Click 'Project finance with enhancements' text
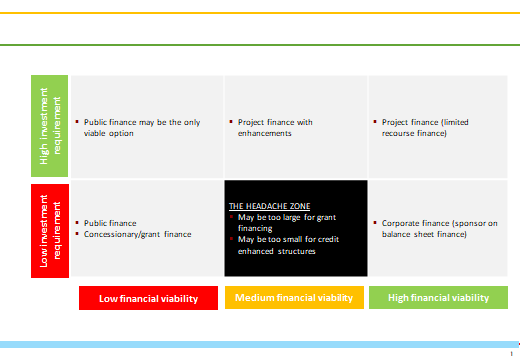Image resolution: width=520 pixels, height=360 pixels. tap(275, 128)
